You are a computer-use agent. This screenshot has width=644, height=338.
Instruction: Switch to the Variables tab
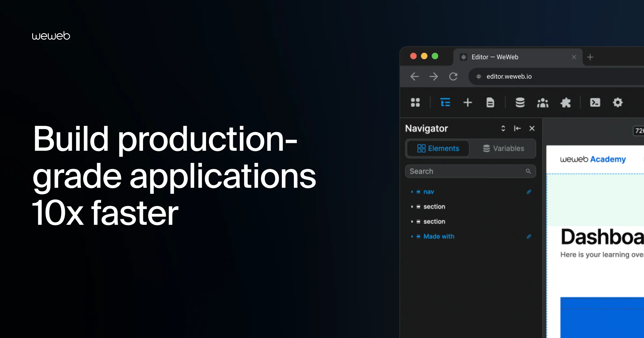[x=503, y=148]
